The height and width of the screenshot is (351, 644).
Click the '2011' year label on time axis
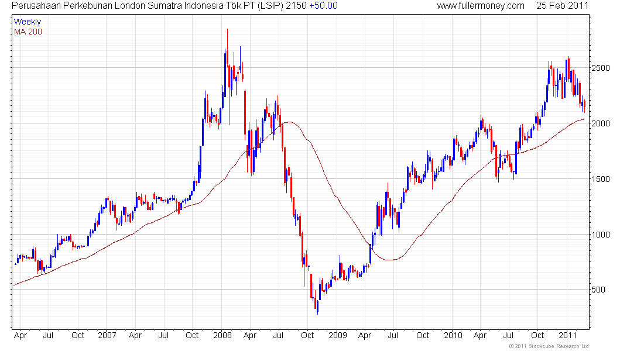coord(568,335)
